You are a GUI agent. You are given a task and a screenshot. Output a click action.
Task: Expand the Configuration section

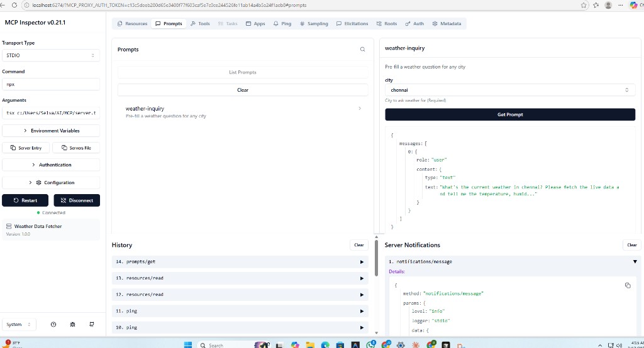click(51, 183)
